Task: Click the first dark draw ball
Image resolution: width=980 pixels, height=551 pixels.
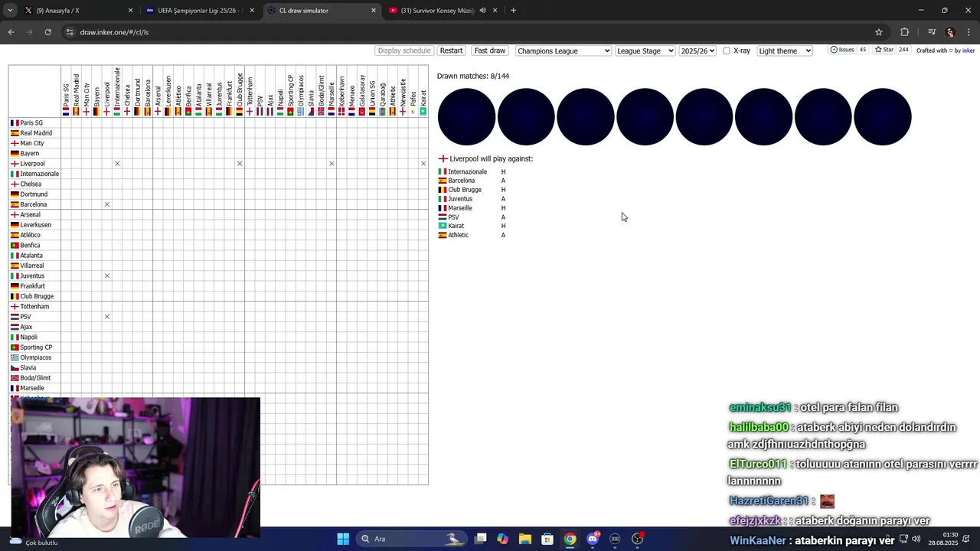Action: tap(466, 116)
